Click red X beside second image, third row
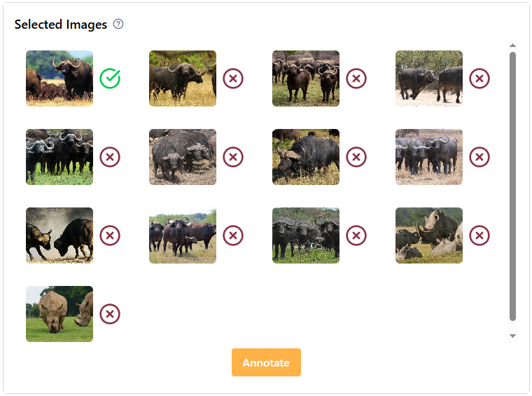Viewport: 532px width, 396px height. (x=233, y=235)
